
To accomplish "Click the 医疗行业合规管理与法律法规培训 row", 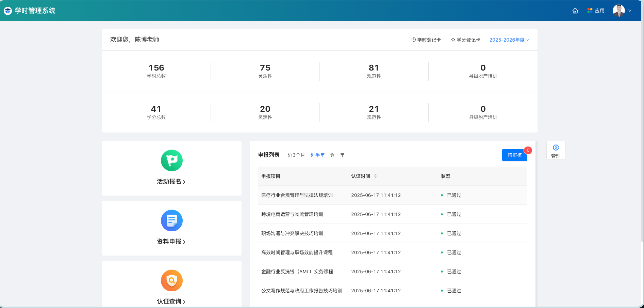I will point(297,195).
